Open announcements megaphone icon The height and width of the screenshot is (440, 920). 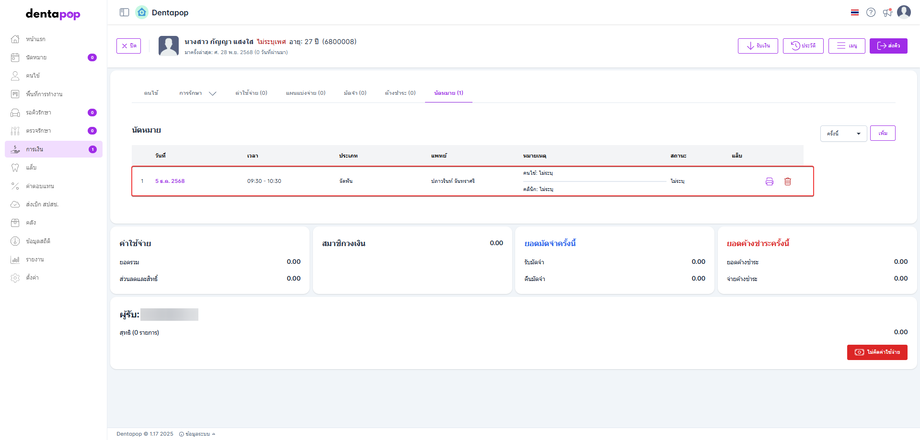coord(887,13)
